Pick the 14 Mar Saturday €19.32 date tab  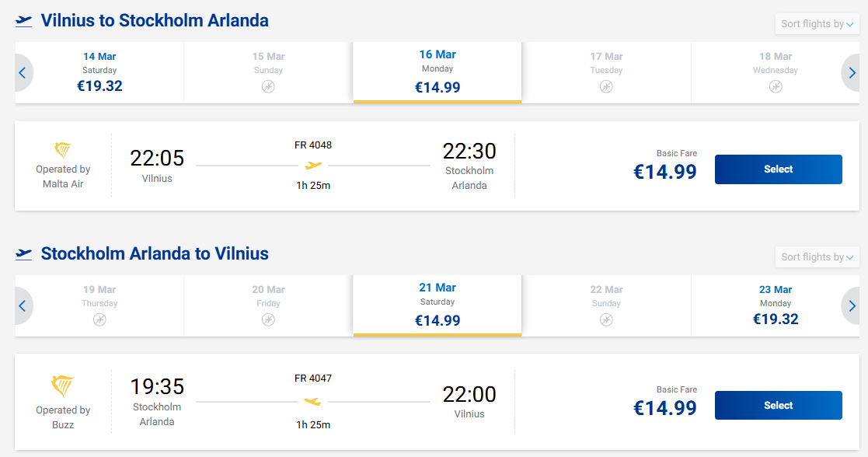(99, 72)
